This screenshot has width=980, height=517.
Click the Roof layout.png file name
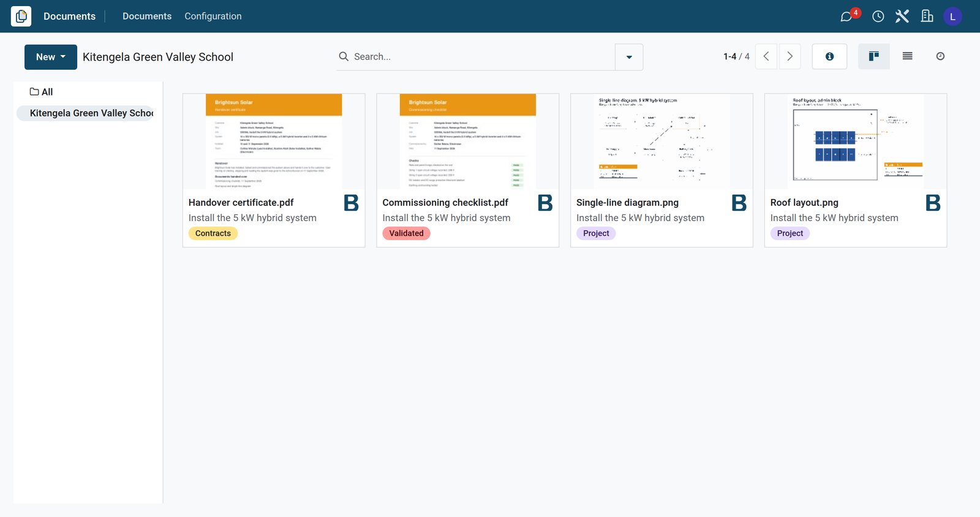point(804,203)
